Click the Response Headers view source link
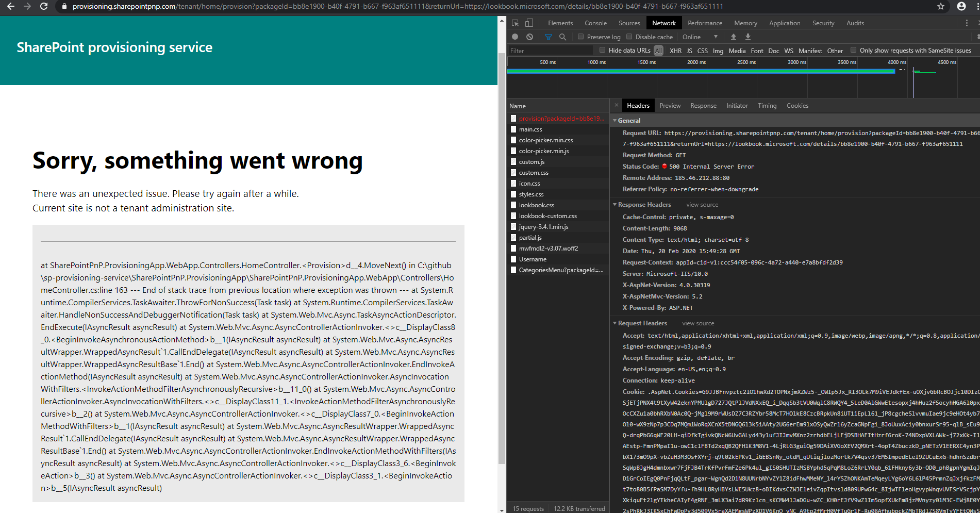The width and height of the screenshot is (980, 513). point(702,204)
